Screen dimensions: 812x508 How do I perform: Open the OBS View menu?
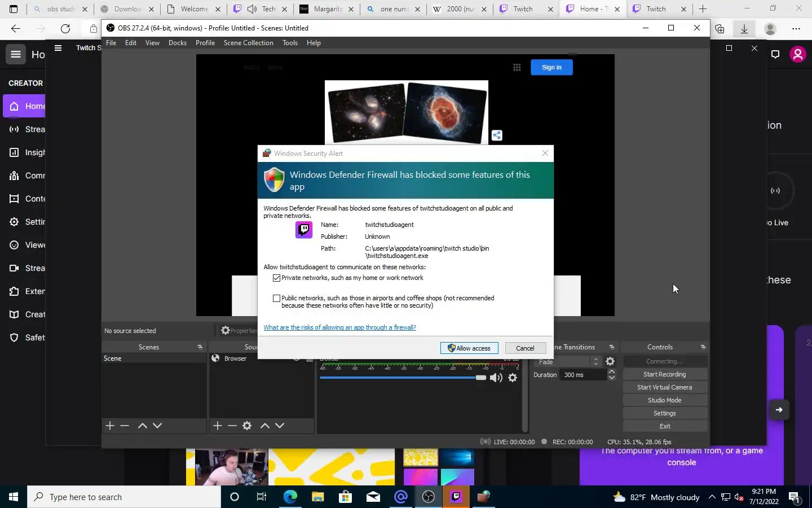coord(152,43)
